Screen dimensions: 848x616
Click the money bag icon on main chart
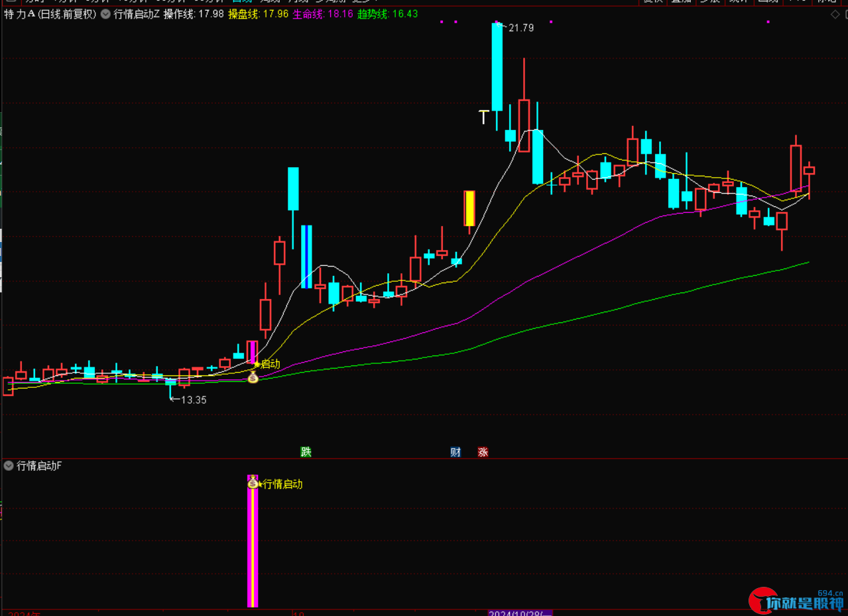(253, 378)
